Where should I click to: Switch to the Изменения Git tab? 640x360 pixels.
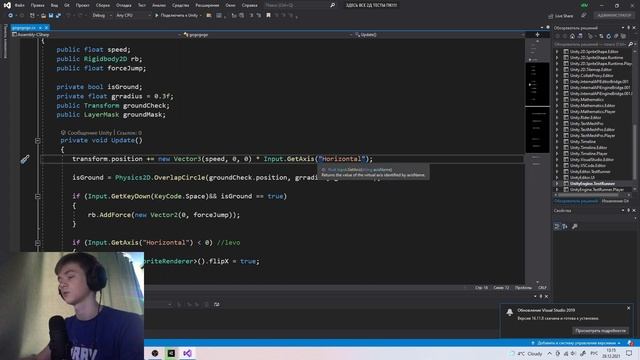click(615, 201)
